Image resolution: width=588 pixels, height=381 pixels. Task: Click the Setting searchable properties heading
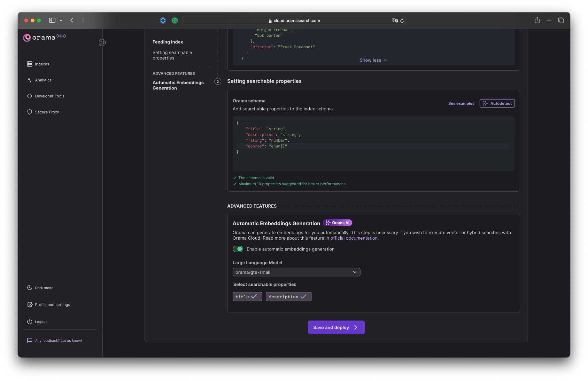click(264, 81)
